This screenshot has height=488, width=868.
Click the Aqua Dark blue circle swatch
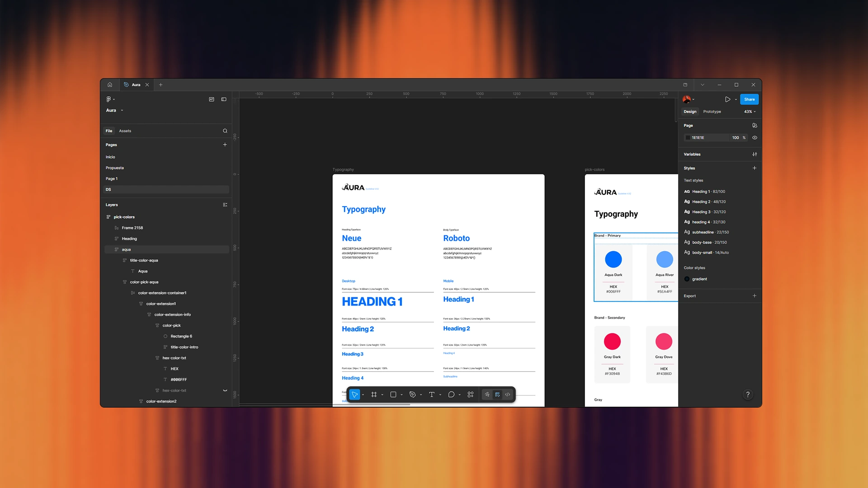click(613, 259)
